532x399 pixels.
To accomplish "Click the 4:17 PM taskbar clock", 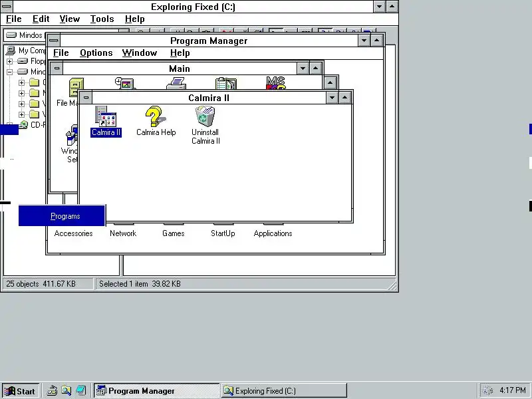I will point(512,390).
